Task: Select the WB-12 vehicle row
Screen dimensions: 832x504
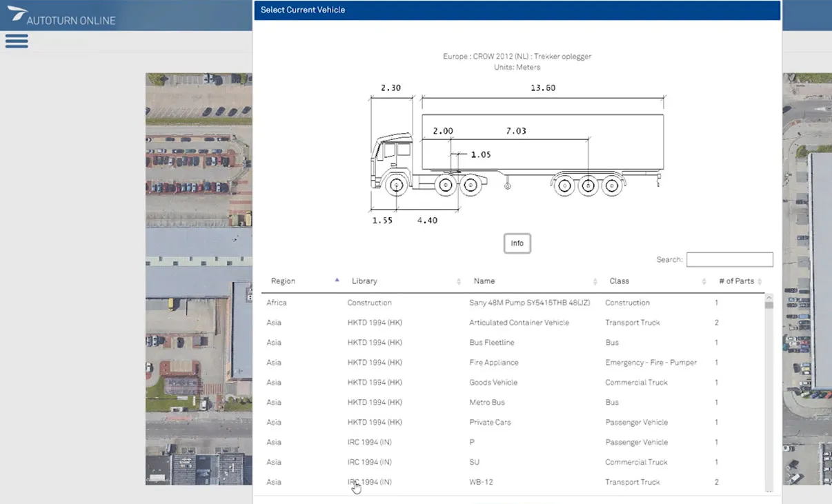Action: [513, 483]
